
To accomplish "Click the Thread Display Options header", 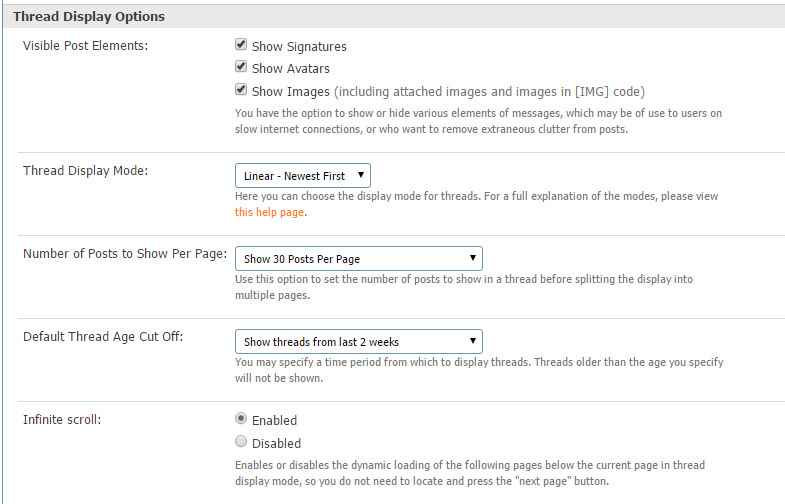I will 89,17.
